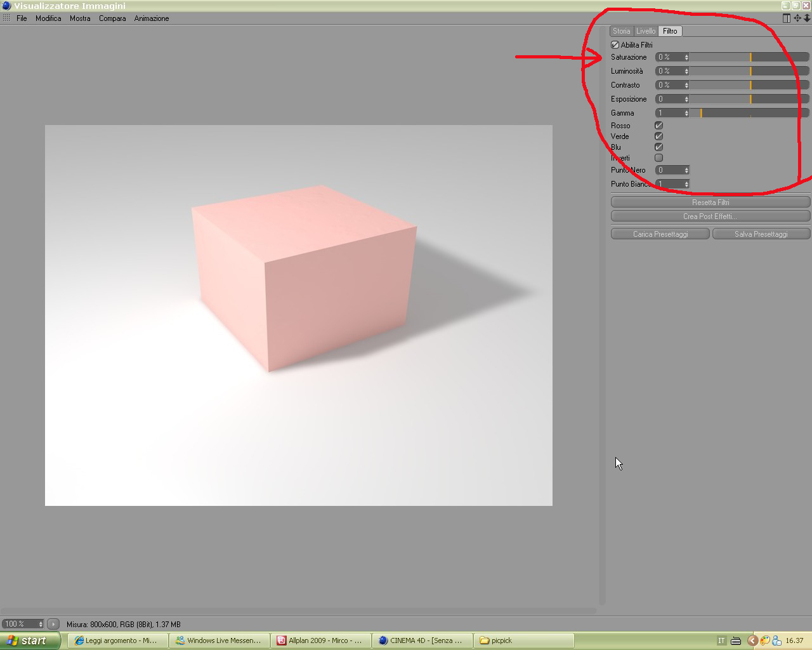Image resolution: width=812 pixels, height=650 pixels.
Task: Click the vertical arrows zoom view icon
Action: [x=807, y=18]
